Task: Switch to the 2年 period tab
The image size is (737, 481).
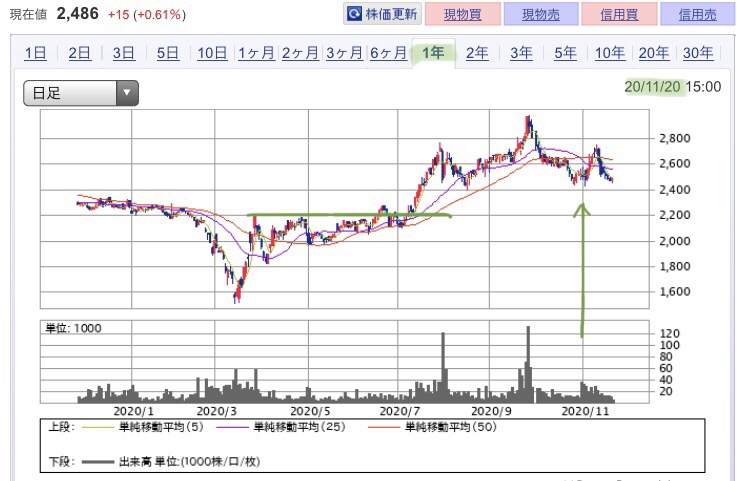Action: click(x=477, y=53)
